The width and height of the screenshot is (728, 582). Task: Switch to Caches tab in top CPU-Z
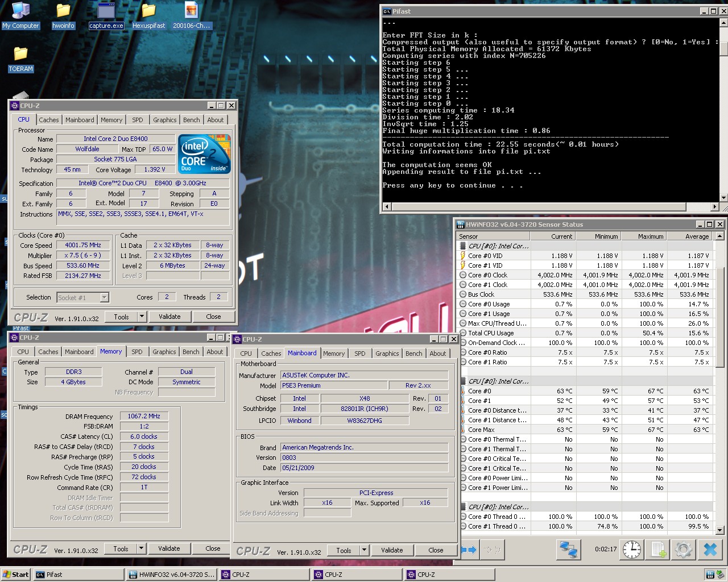click(49, 120)
